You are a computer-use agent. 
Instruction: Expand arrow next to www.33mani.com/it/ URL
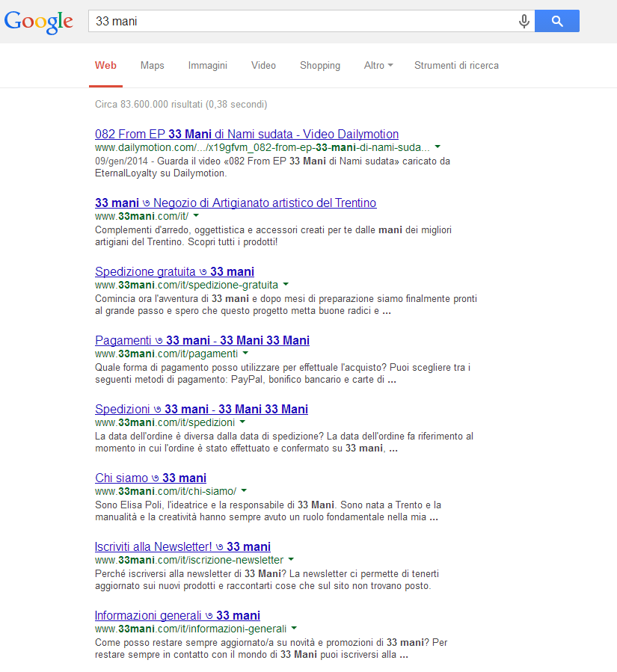pyautogui.click(x=196, y=215)
